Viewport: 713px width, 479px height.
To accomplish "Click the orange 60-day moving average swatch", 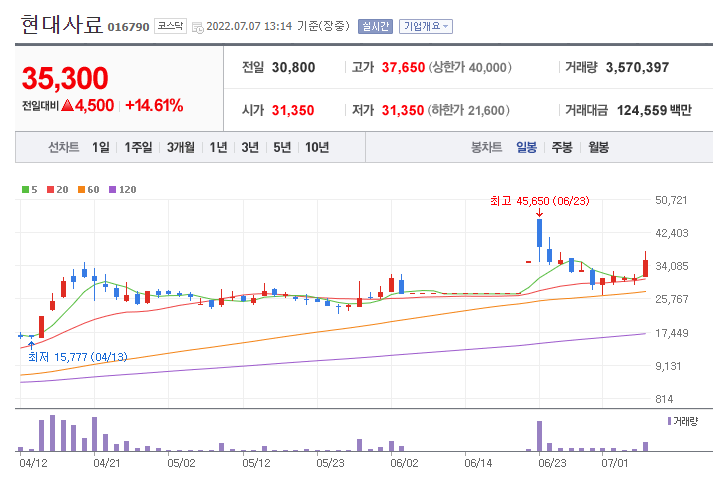I will pos(81,189).
